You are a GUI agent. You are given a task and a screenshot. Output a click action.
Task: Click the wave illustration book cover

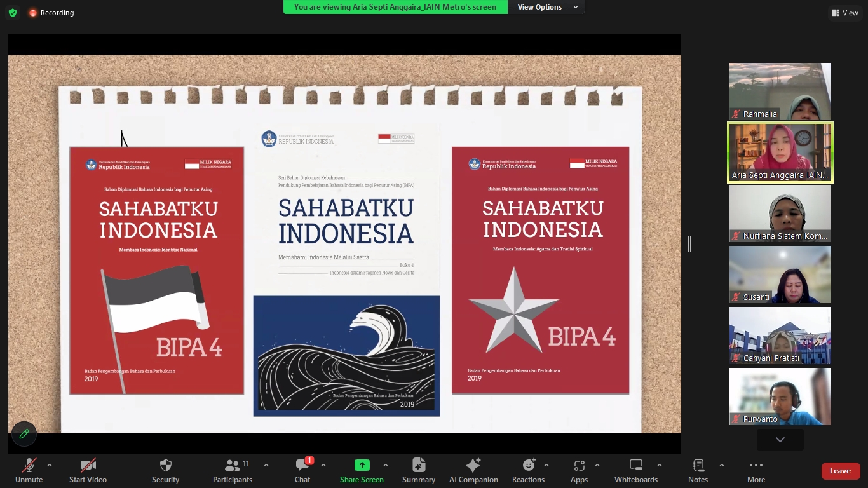coord(346,270)
